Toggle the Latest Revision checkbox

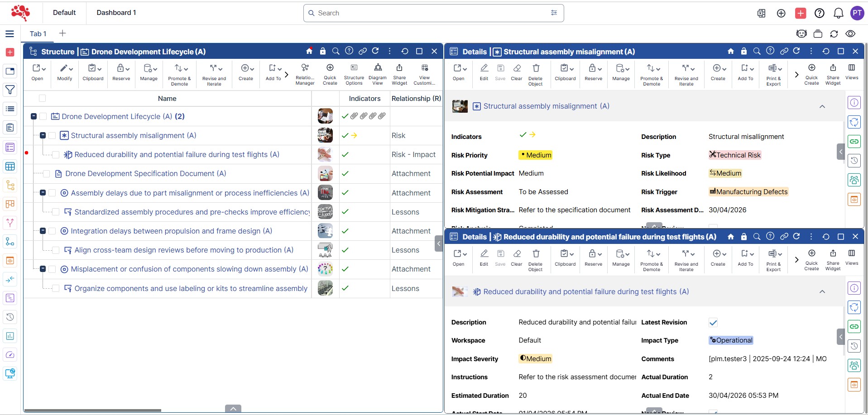(x=713, y=323)
